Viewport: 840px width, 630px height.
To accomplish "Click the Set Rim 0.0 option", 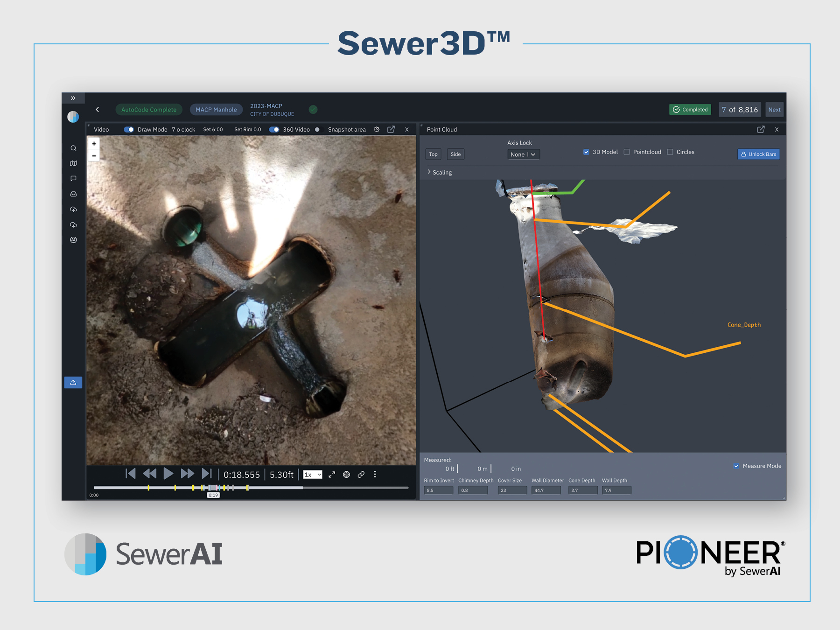I will pos(247,129).
